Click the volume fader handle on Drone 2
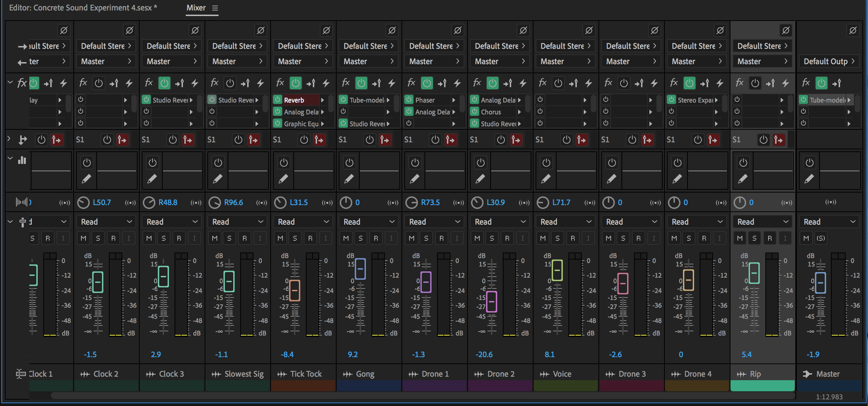The width and height of the screenshot is (868, 406). (x=492, y=301)
